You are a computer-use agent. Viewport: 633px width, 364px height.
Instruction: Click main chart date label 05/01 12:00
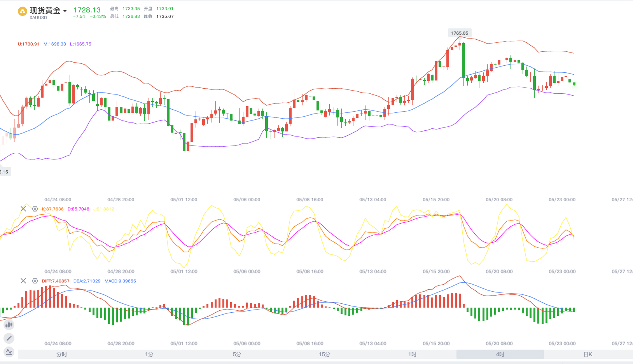click(184, 199)
